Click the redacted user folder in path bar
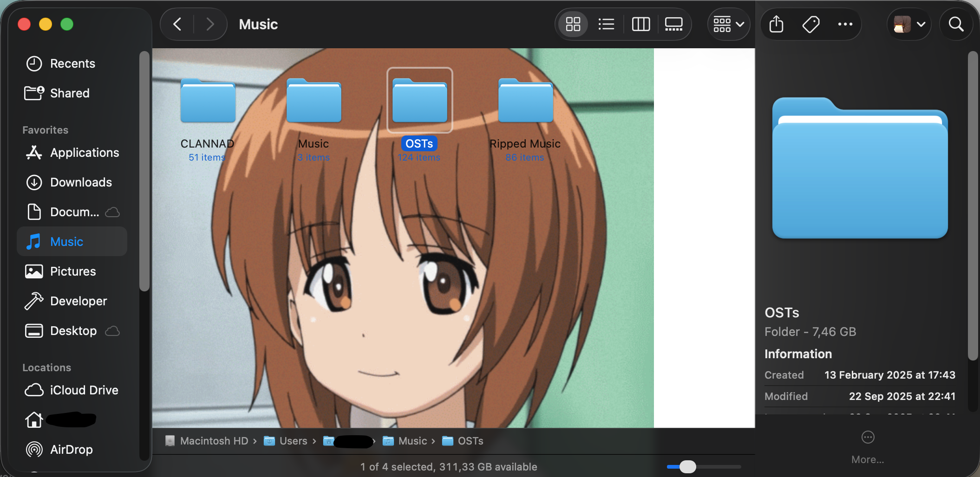980x477 pixels. [348, 441]
